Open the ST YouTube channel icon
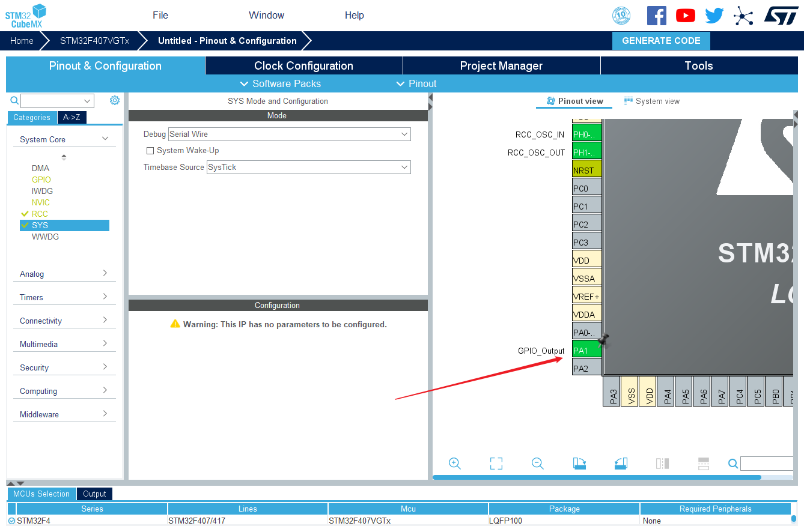 tap(686, 16)
